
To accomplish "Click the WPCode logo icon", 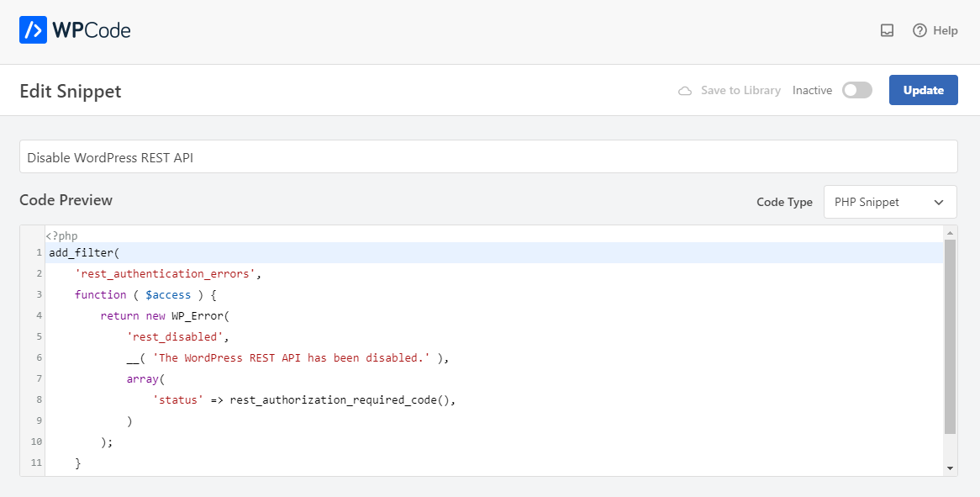I will point(33,30).
